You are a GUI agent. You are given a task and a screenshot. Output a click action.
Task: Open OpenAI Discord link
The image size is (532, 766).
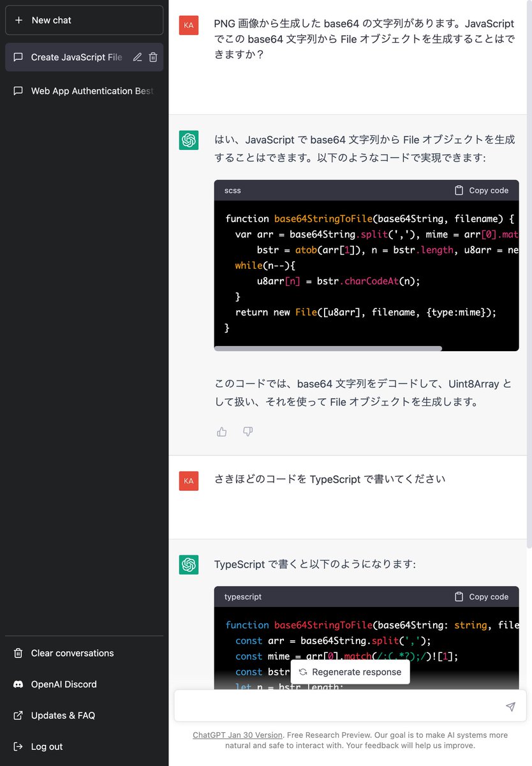84,684
